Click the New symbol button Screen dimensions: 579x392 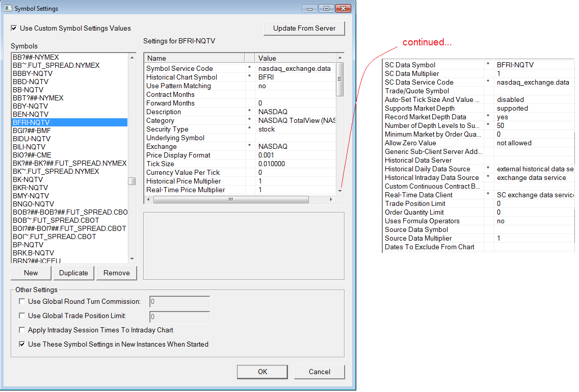tap(31, 273)
